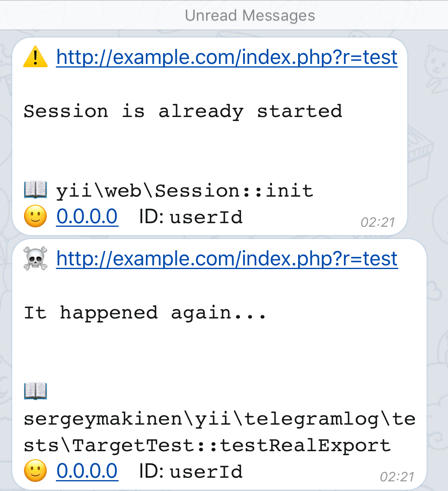Click the smiley face emoji in bottom message
The width and height of the screenshot is (448, 491).
coord(35,470)
